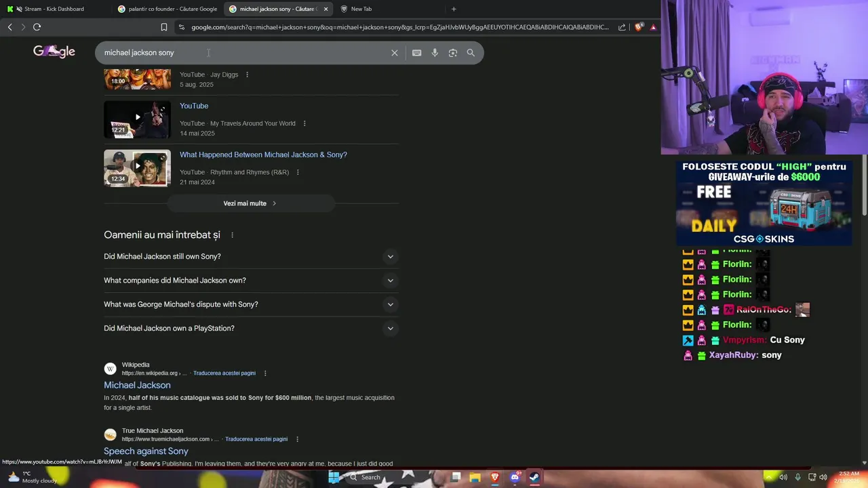Open three-dot menu for True Michael Jackson result
This screenshot has height=488, width=868.
pyautogui.click(x=297, y=439)
